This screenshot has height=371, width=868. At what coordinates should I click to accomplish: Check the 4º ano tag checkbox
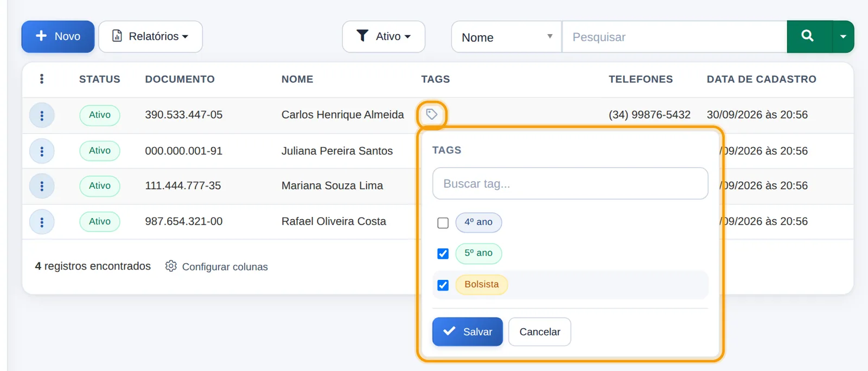pyautogui.click(x=443, y=223)
